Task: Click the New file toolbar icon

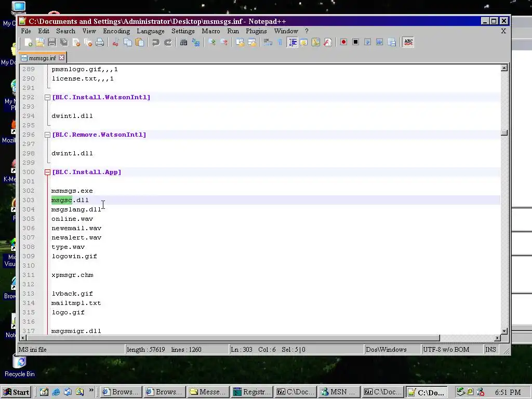Action: click(28, 43)
